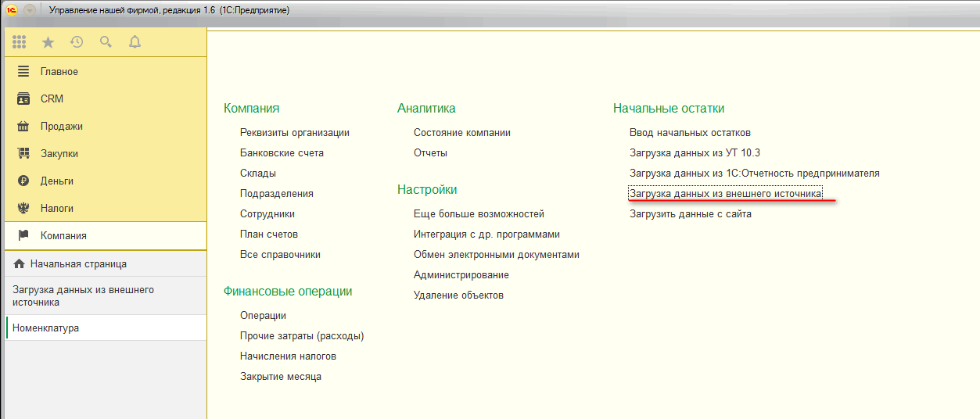Image resolution: width=980 pixels, height=419 pixels.
Task: Click the Закрытие месяца link
Action: click(x=280, y=377)
